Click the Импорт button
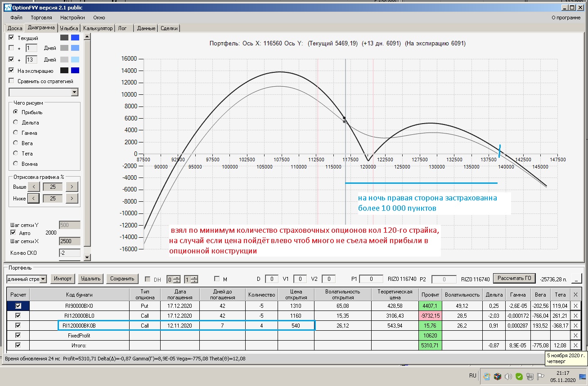588x386 pixels. click(x=63, y=279)
